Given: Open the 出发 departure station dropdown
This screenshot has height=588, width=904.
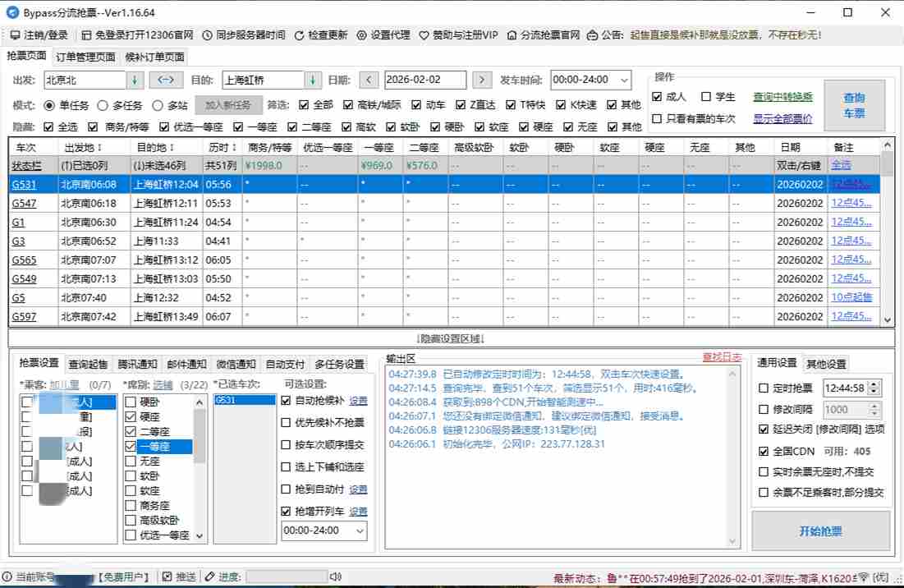Looking at the screenshot, I should [x=135, y=80].
